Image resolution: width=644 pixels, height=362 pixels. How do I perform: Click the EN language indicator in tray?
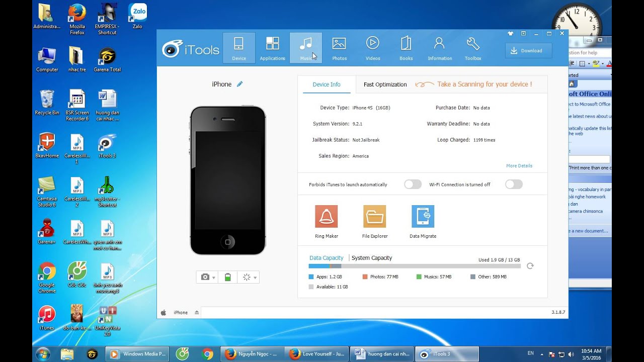(530, 353)
